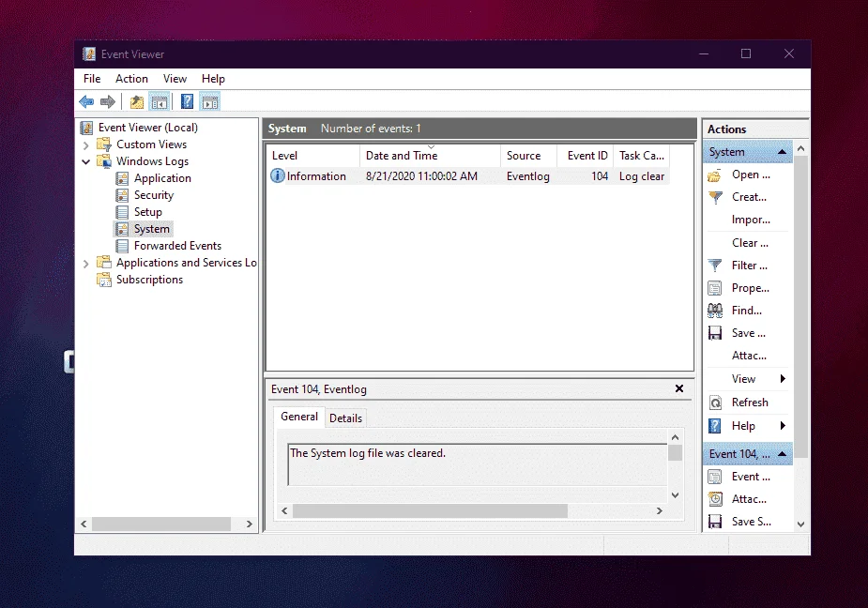Switch to the General tab
Screen dimensions: 868x608
coord(299,417)
